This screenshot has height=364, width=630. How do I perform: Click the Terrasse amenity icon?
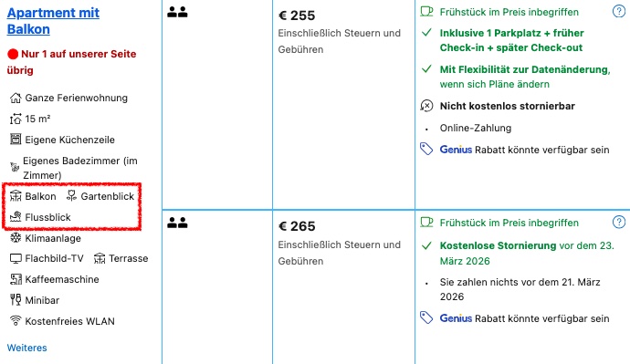[x=100, y=258]
